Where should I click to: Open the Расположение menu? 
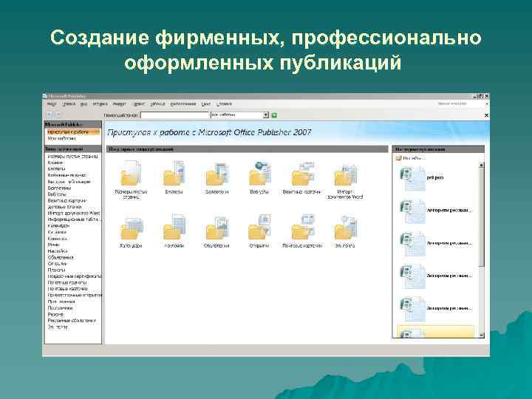(x=183, y=104)
